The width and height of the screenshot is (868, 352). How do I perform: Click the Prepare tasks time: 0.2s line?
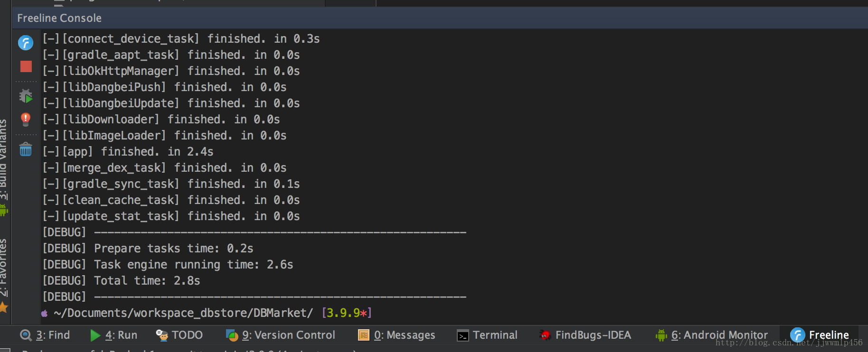(x=148, y=249)
